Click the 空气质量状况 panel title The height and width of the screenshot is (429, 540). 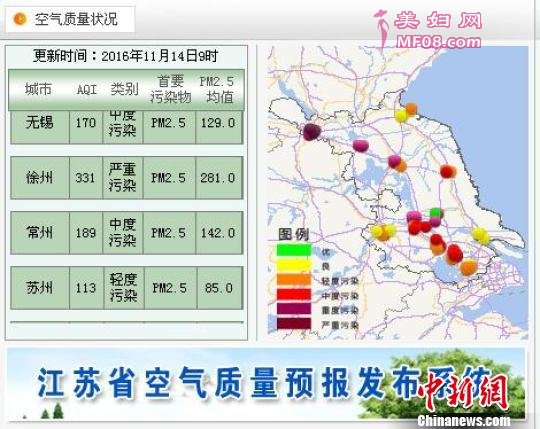coord(76,19)
